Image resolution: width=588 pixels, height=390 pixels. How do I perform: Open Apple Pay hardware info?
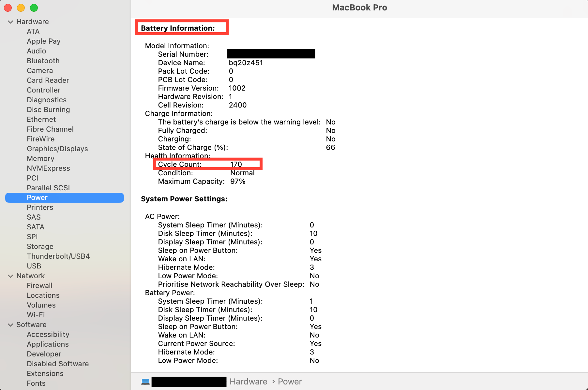pos(44,41)
